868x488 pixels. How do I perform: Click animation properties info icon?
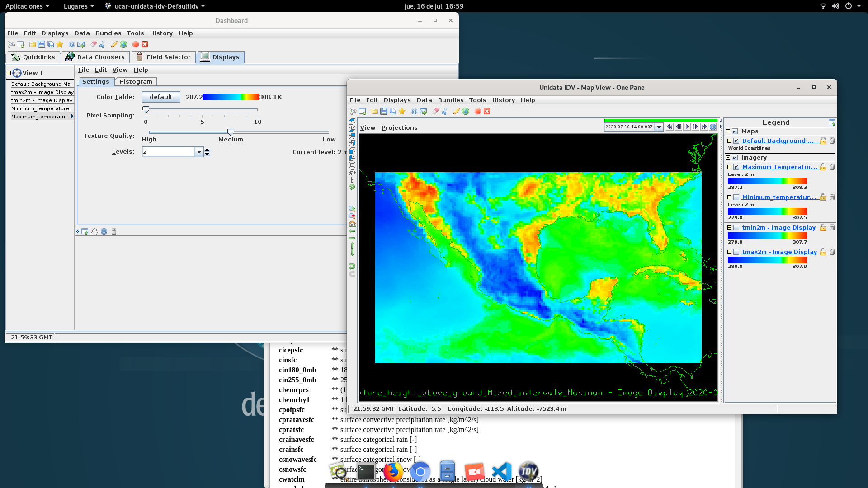(x=713, y=127)
